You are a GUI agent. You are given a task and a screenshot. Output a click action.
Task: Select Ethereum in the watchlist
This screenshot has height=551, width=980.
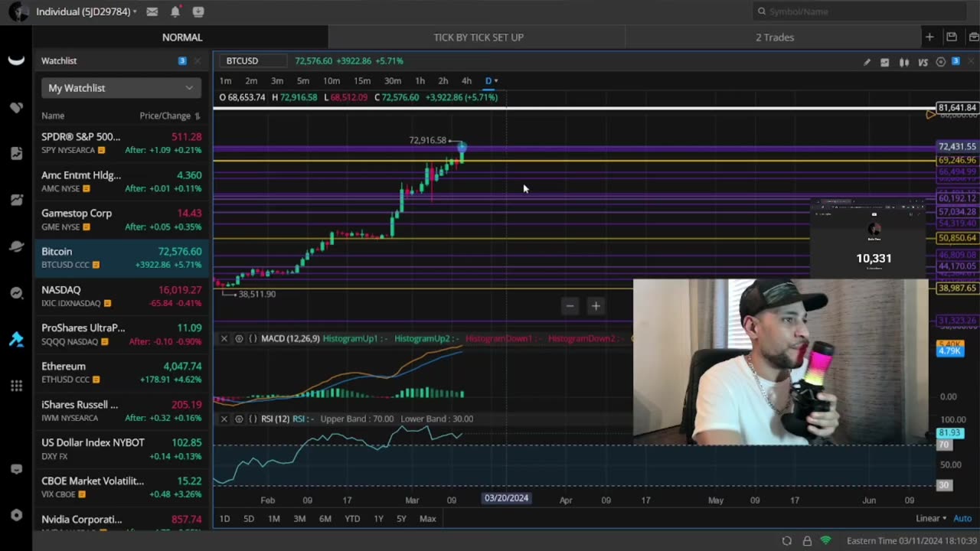[x=121, y=373]
